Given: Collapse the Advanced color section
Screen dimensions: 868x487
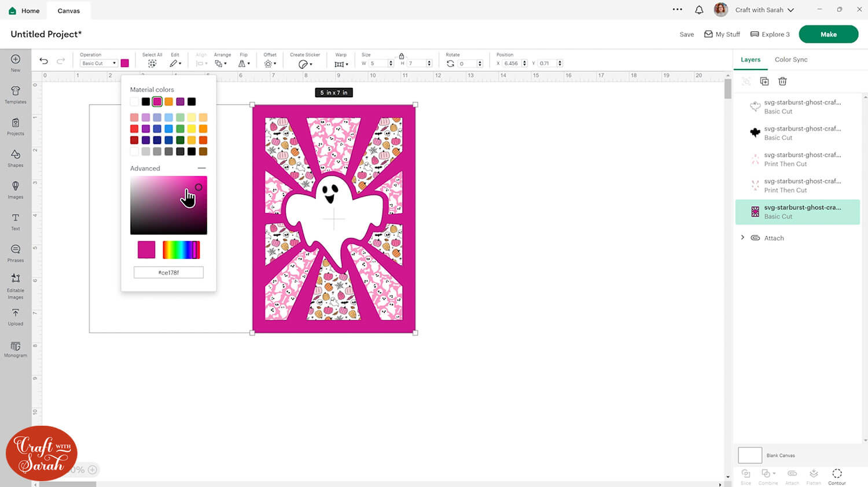Looking at the screenshot, I should pyautogui.click(x=201, y=168).
